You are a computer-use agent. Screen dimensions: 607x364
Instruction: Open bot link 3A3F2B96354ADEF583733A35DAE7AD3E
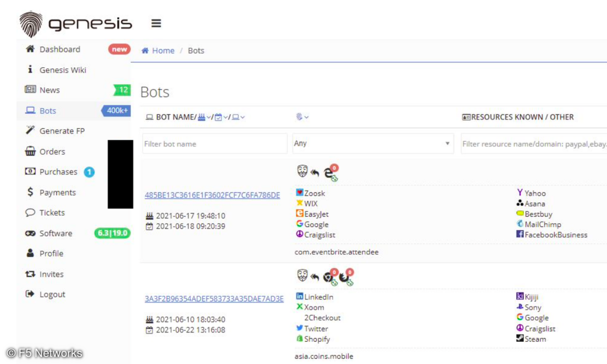coord(214,299)
